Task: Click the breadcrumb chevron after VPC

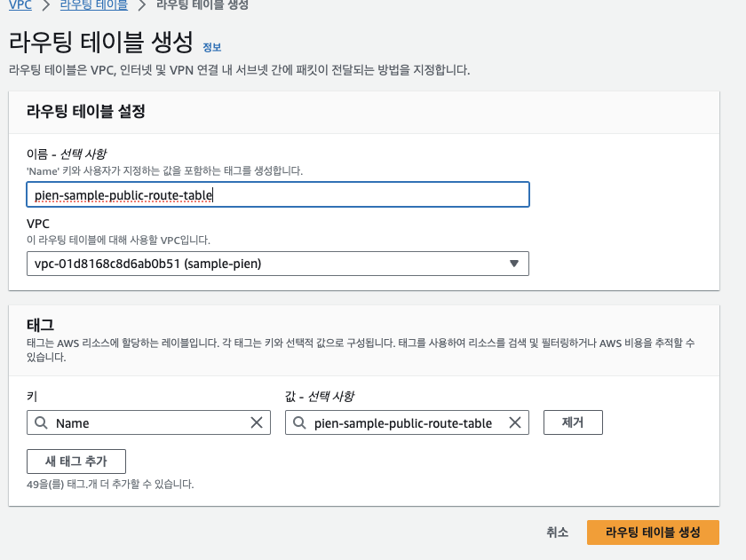Action: coord(46,5)
